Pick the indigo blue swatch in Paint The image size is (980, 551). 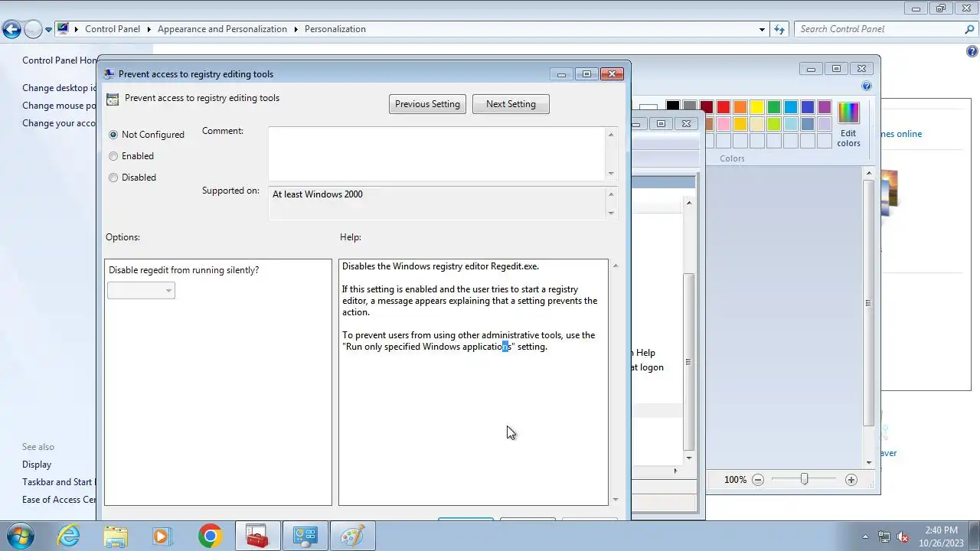807,107
